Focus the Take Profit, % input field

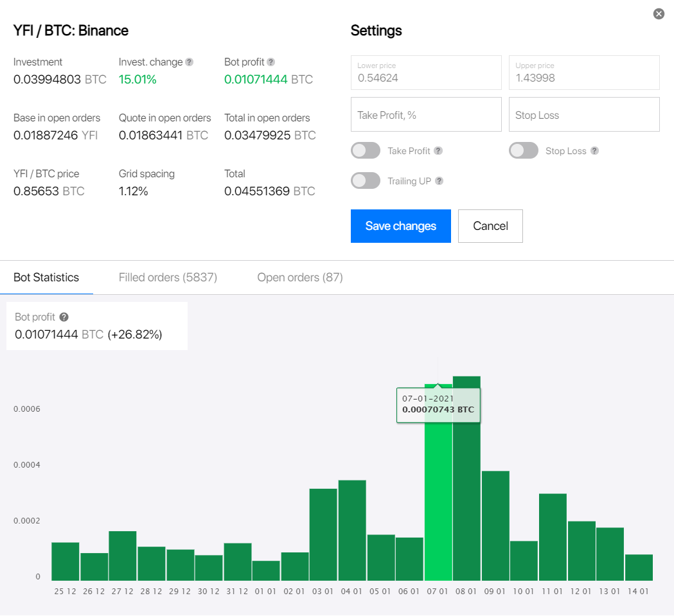pos(426,114)
